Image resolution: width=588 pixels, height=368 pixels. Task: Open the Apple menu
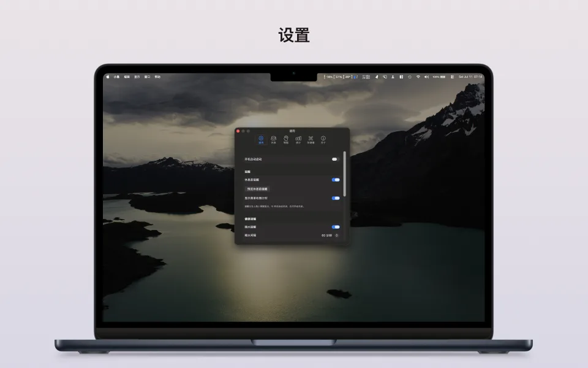pyautogui.click(x=108, y=77)
